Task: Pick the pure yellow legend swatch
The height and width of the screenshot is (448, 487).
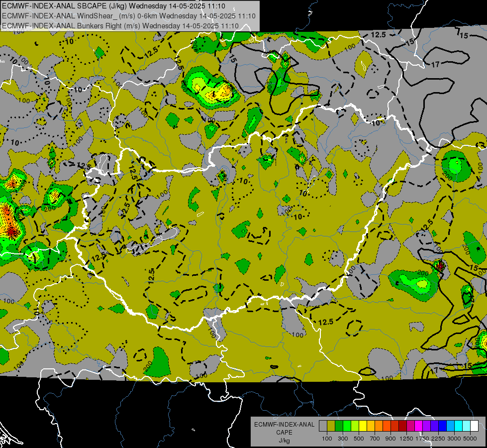Action: [363, 426]
